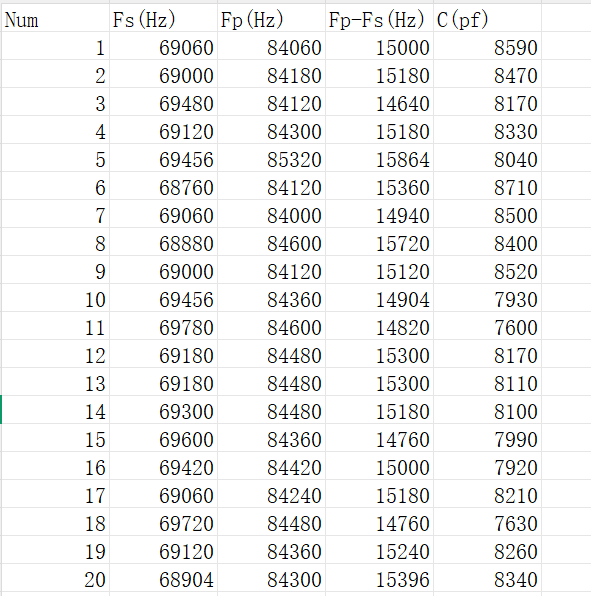Click the difference cell showing 15720
This screenshot has width=591, height=596.
pyautogui.click(x=379, y=242)
